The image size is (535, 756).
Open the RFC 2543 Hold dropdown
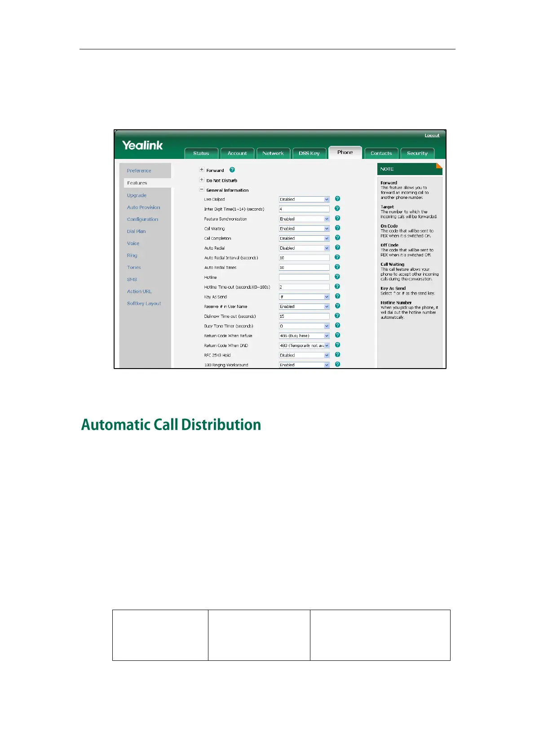point(304,355)
